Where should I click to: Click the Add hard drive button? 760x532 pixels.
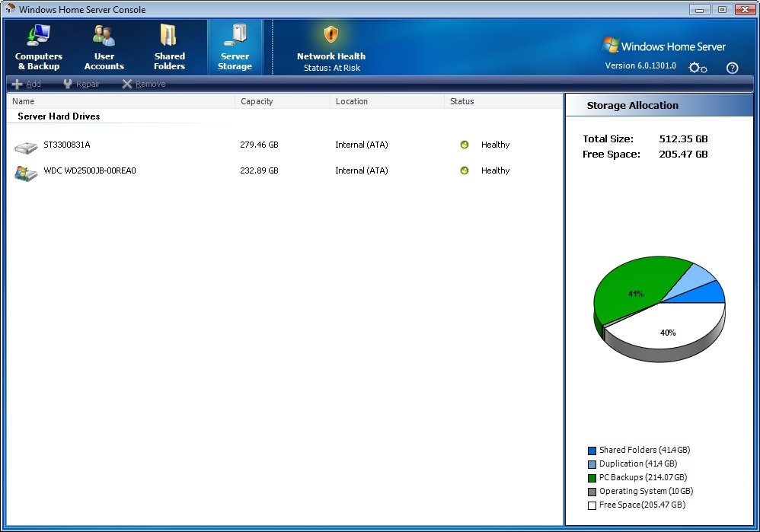tap(26, 84)
